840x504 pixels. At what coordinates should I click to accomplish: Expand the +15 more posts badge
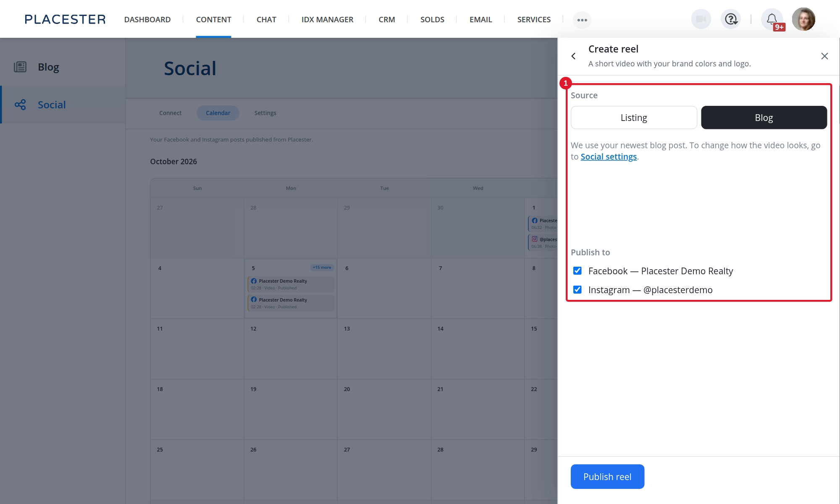click(322, 268)
